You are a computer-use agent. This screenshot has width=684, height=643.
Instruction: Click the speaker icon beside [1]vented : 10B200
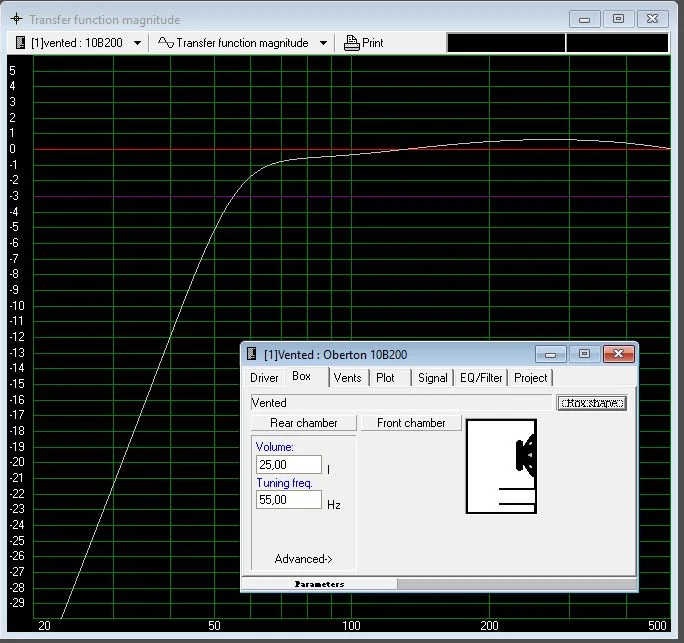point(20,43)
